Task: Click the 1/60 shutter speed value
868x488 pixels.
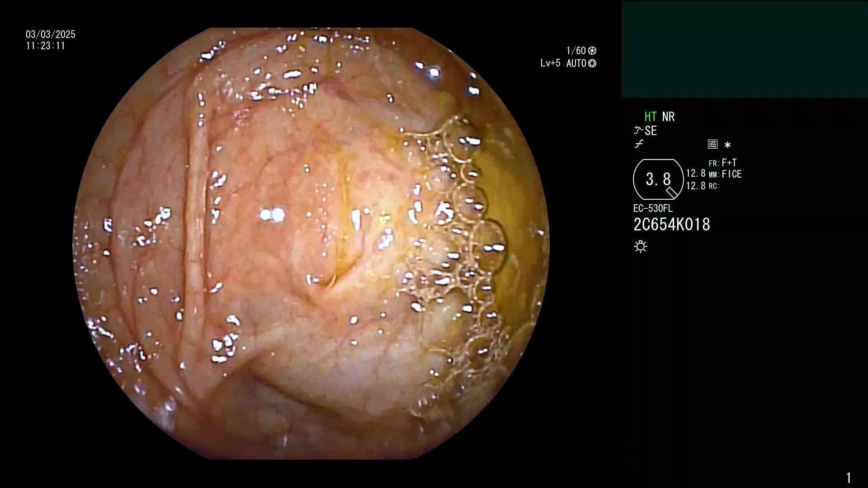Action: coord(576,51)
